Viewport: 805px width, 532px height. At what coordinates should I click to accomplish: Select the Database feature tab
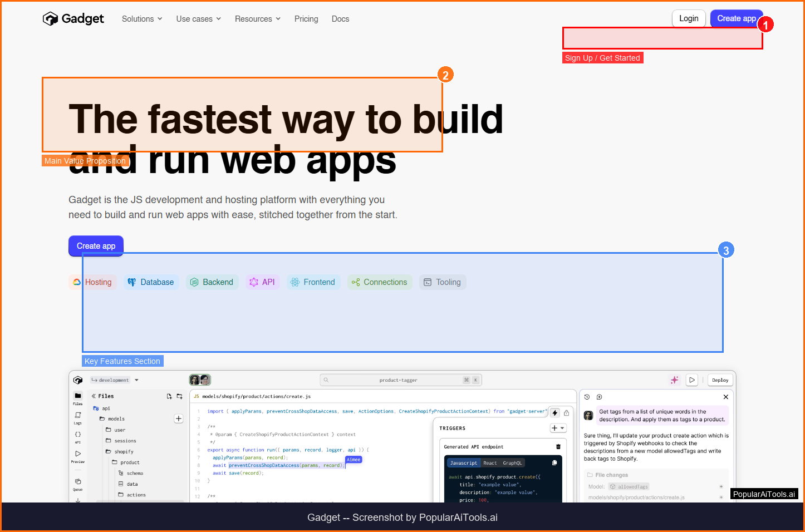tap(151, 282)
